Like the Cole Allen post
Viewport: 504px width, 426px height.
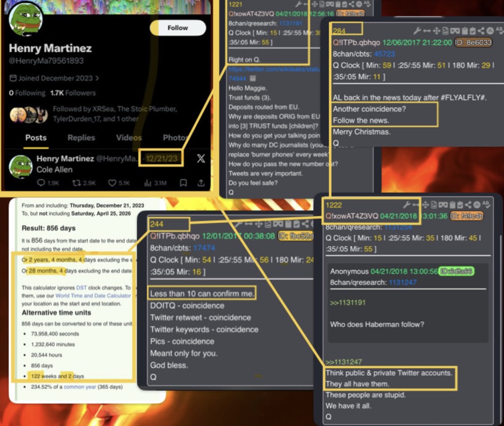pyautogui.click(x=112, y=183)
